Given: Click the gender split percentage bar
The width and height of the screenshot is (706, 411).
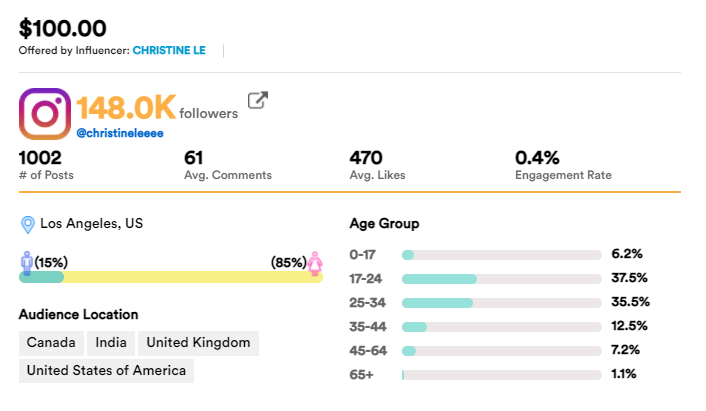Looking at the screenshot, I should [170, 277].
